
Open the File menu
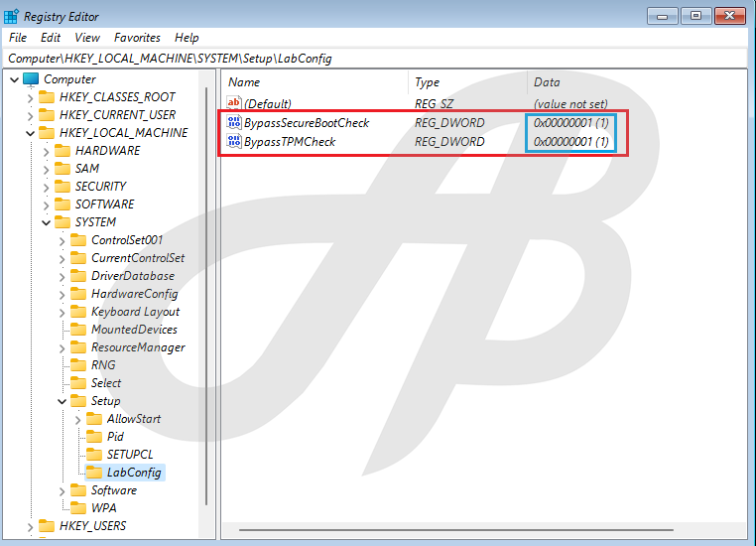click(x=18, y=38)
